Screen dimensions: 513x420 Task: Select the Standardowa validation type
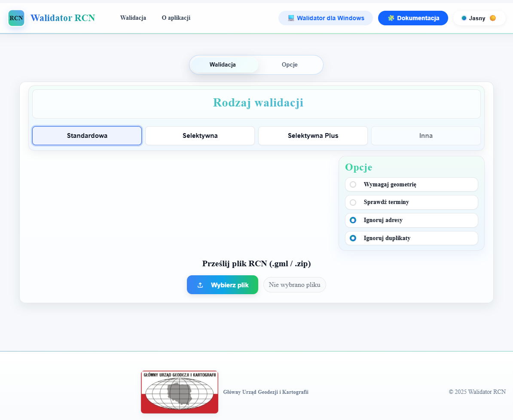point(87,136)
